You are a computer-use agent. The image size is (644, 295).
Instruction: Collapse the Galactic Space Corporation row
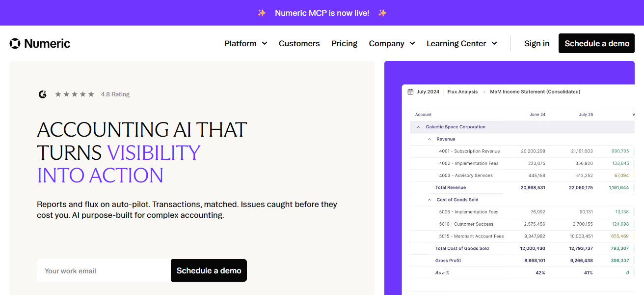point(419,127)
